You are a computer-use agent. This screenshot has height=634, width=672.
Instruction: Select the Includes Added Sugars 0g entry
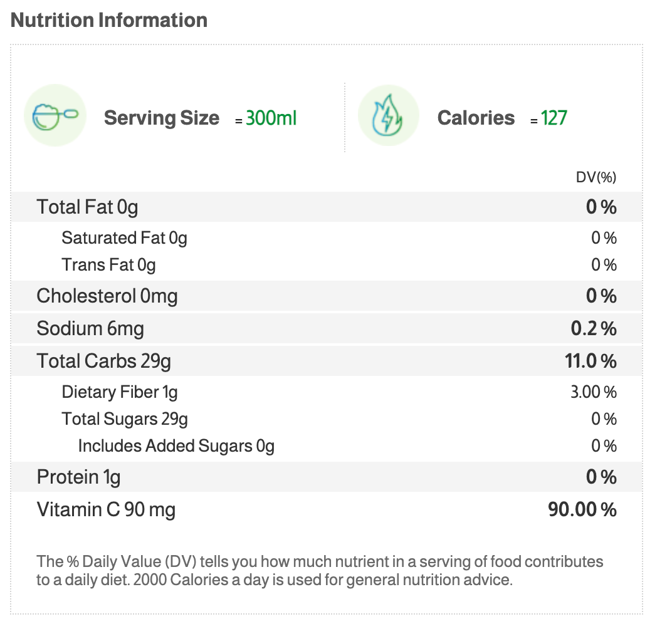coord(176,446)
